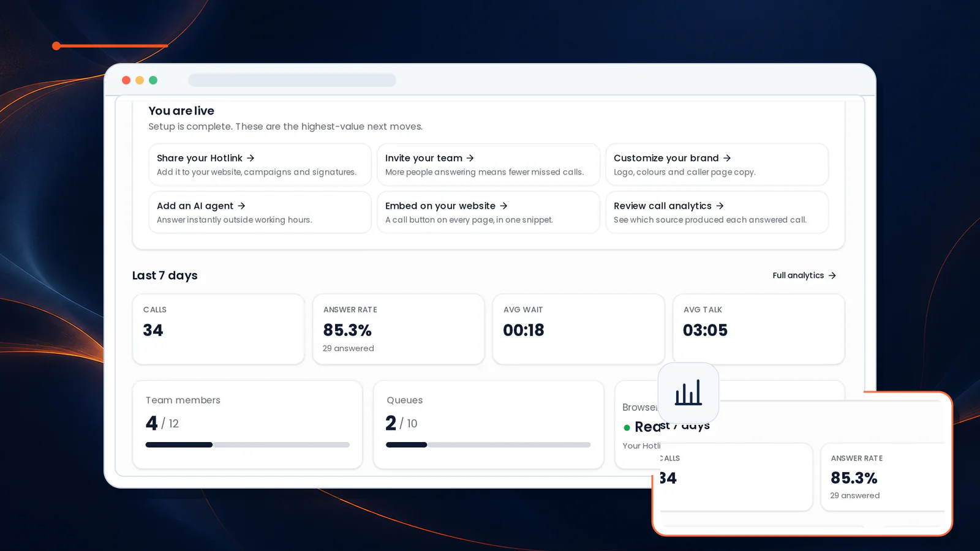The height and width of the screenshot is (551, 980).
Task: Click the Queues count 2 / 10
Action: [x=402, y=423]
